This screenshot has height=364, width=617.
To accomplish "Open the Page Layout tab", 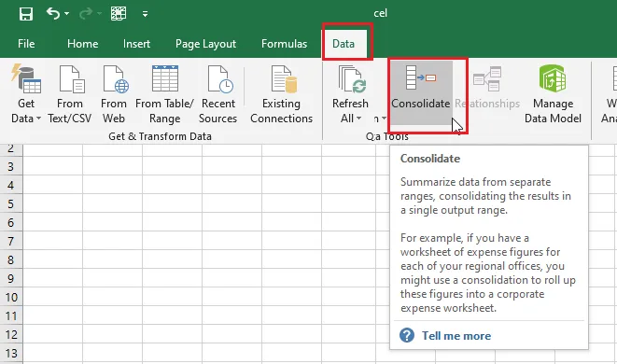I will point(205,44).
